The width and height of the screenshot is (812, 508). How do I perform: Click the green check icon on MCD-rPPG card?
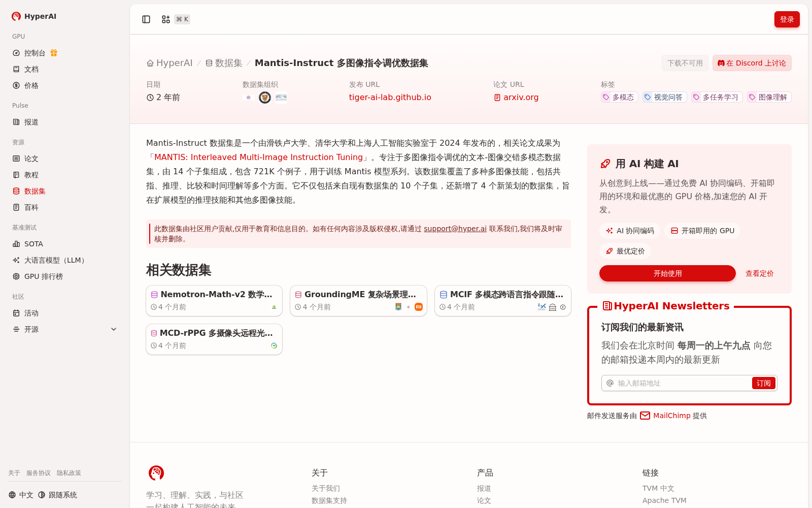274,345
